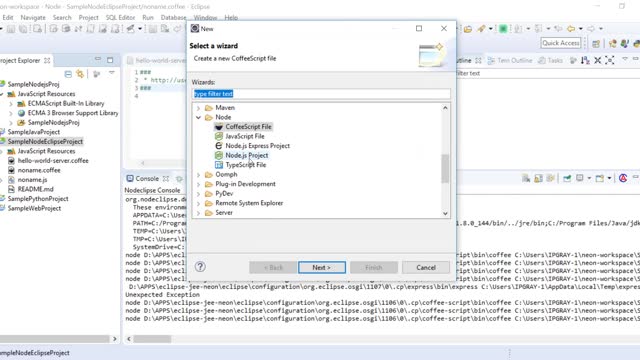Click the red circled-A console toolbar icon
This screenshot has height=360, width=640.
point(623,178)
